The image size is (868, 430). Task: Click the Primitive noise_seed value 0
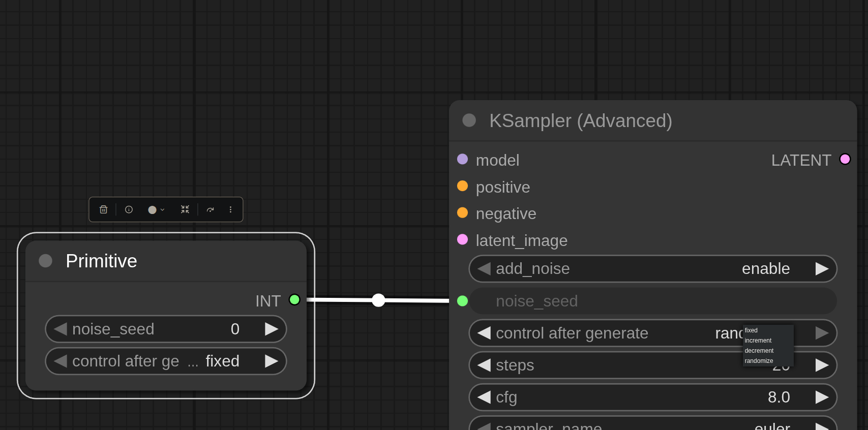[x=235, y=329]
